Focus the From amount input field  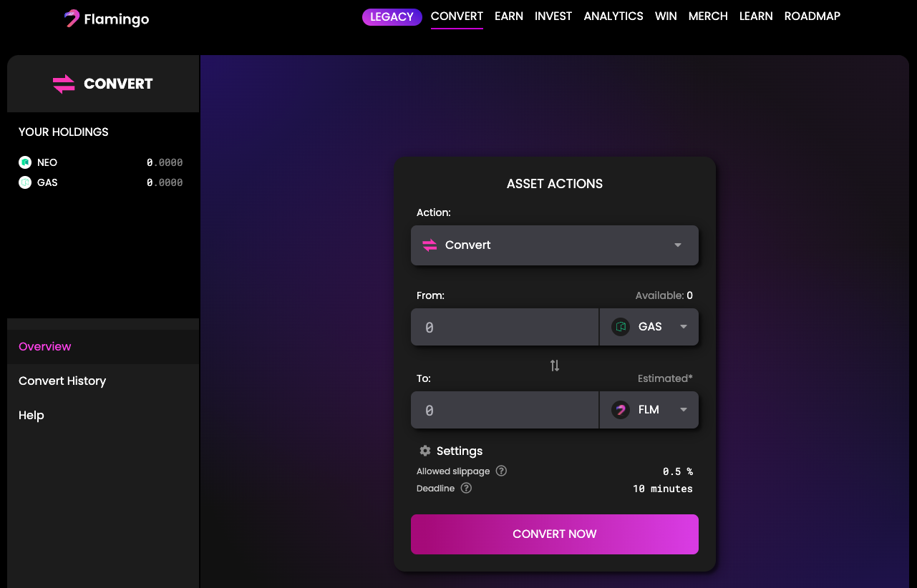click(x=505, y=327)
